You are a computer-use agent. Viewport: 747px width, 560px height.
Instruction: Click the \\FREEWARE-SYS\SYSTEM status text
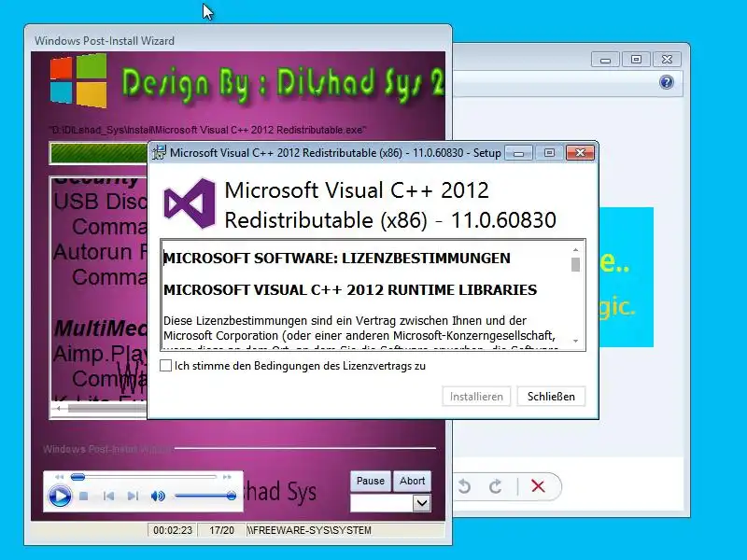[309, 530]
